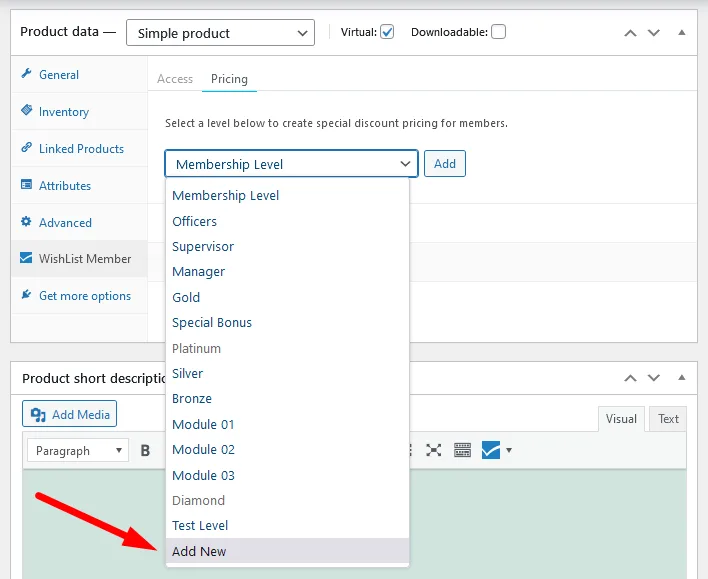
Task: Toggle fullscreen editor mode icon
Action: point(434,450)
